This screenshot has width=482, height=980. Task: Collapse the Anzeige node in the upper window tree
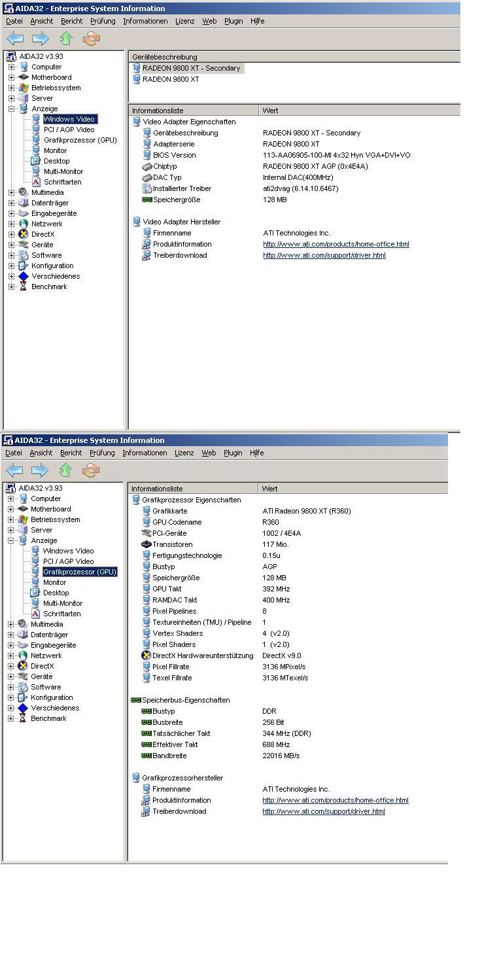coord(11,109)
